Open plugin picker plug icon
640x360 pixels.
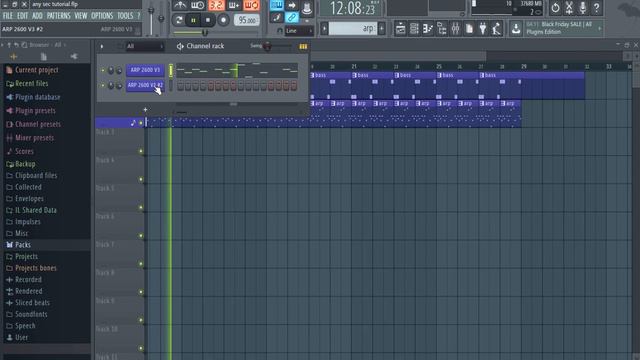[x=483, y=29]
